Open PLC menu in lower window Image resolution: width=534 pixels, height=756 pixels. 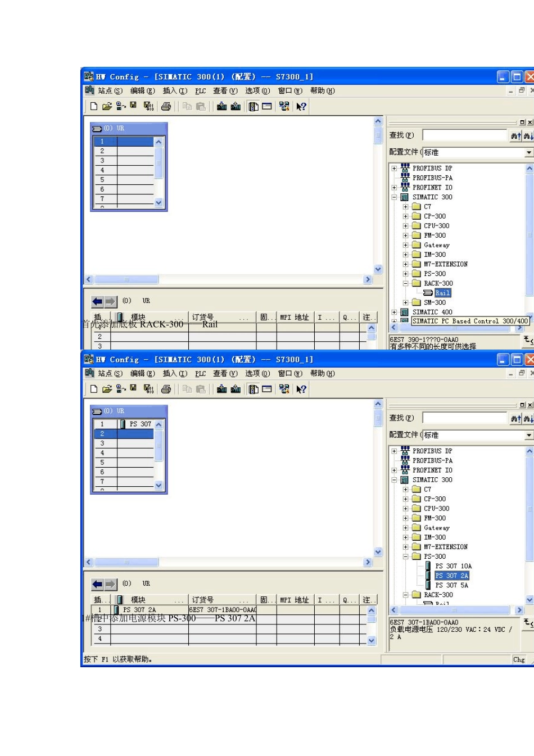[x=201, y=373]
